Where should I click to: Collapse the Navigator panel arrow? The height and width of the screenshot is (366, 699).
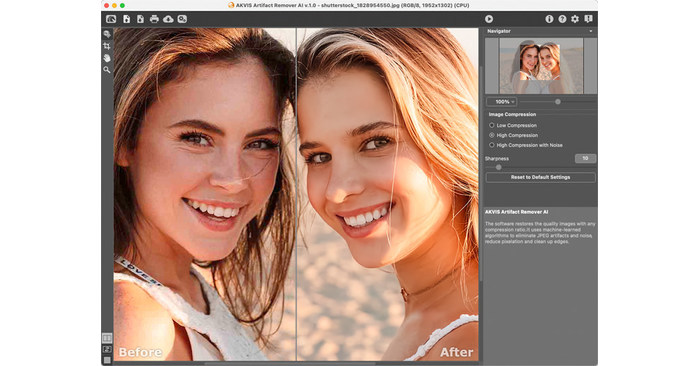[x=591, y=31]
